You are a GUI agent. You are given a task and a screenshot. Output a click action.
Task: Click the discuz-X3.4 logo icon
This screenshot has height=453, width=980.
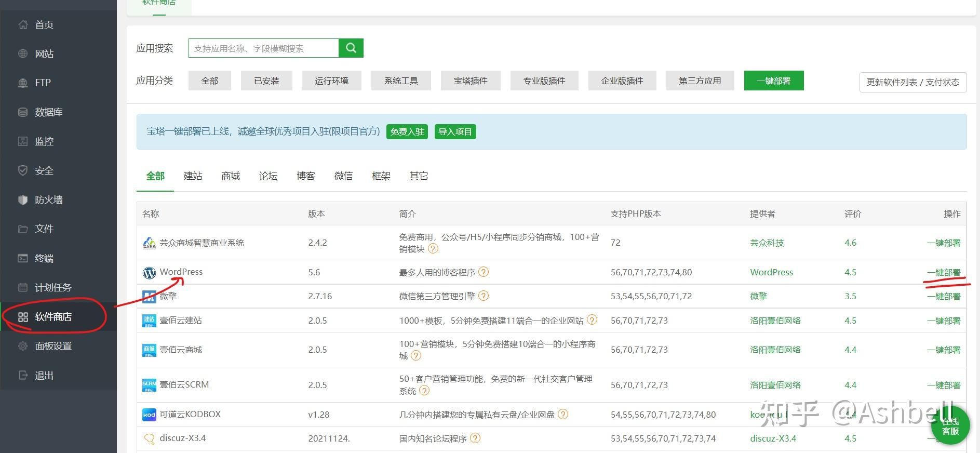pos(149,438)
